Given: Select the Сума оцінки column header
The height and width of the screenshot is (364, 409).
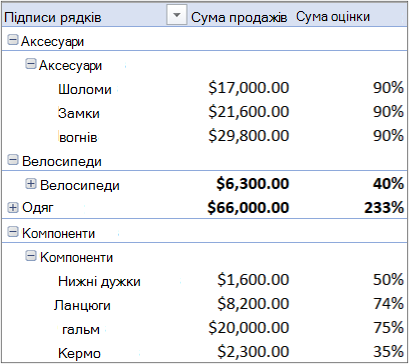Looking at the screenshot, I should (333, 17).
